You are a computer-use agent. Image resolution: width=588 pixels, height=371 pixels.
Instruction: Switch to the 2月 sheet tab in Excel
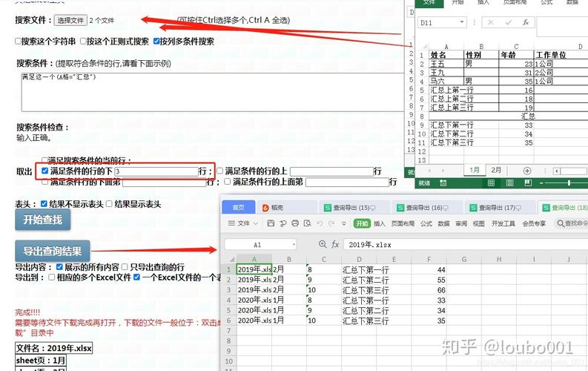coord(496,171)
